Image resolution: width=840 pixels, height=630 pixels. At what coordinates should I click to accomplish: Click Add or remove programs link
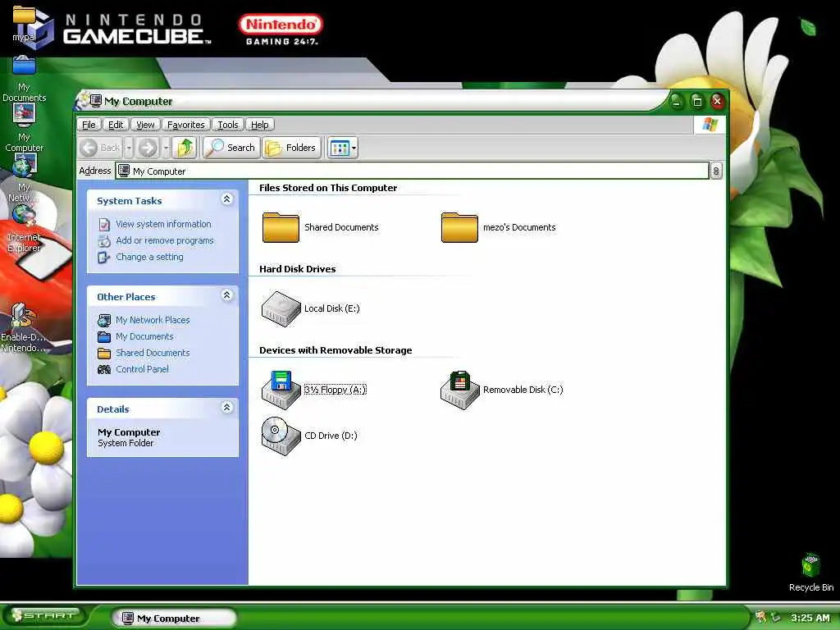coord(164,240)
